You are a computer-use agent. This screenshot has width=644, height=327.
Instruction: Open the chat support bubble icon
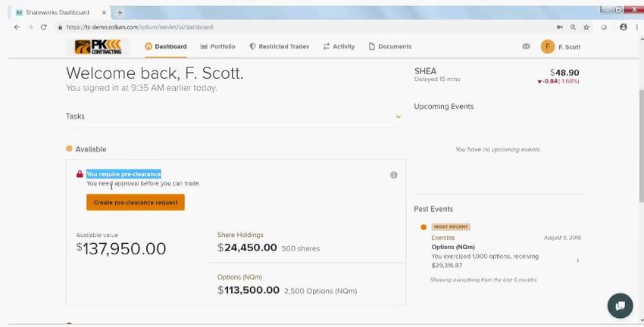click(621, 306)
